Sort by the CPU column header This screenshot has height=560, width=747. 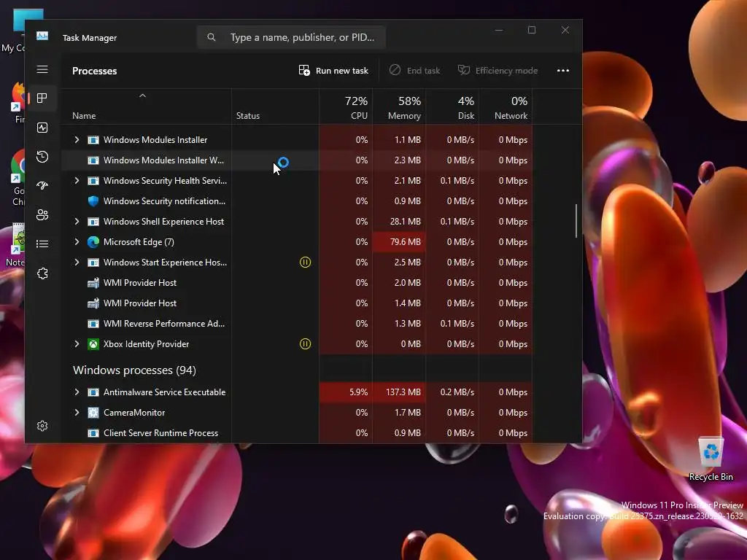[x=346, y=108]
